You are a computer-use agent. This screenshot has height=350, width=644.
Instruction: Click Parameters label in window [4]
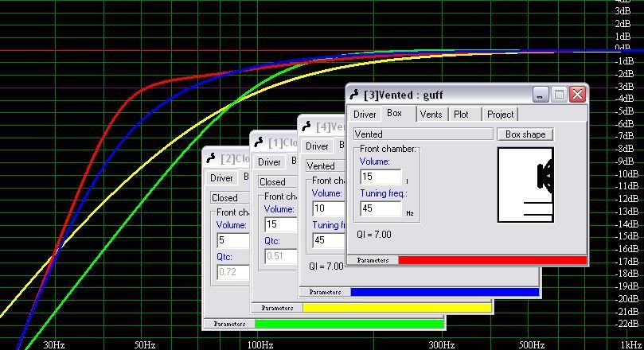(x=325, y=292)
